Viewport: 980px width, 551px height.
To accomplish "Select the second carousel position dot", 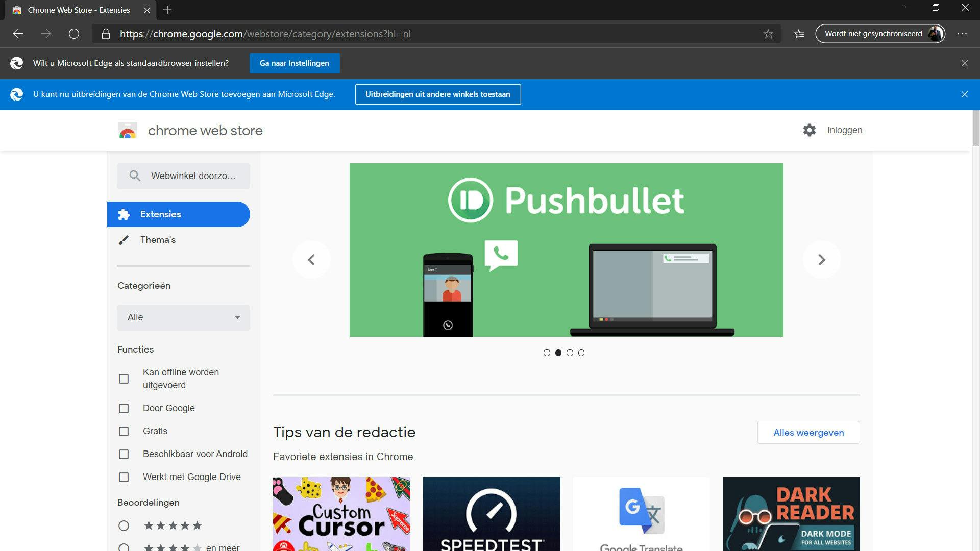I will click(x=557, y=353).
